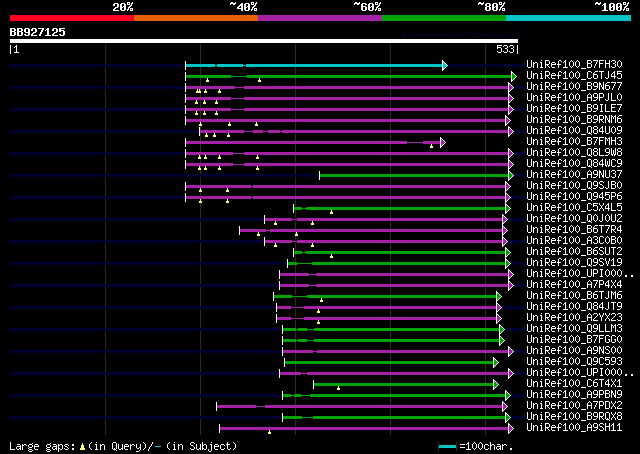Select the UniRef100_Q9C593 label
640x454 pixels.
(x=574, y=362)
